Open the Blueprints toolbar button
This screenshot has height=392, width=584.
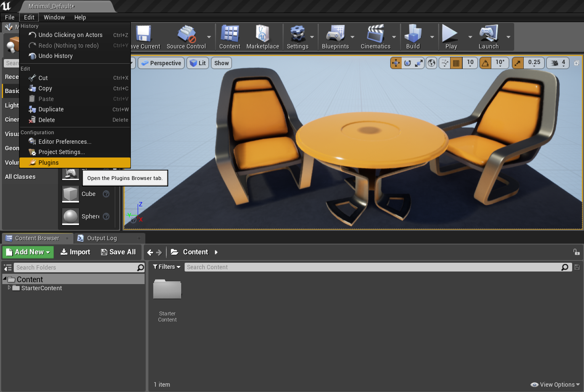click(335, 37)
